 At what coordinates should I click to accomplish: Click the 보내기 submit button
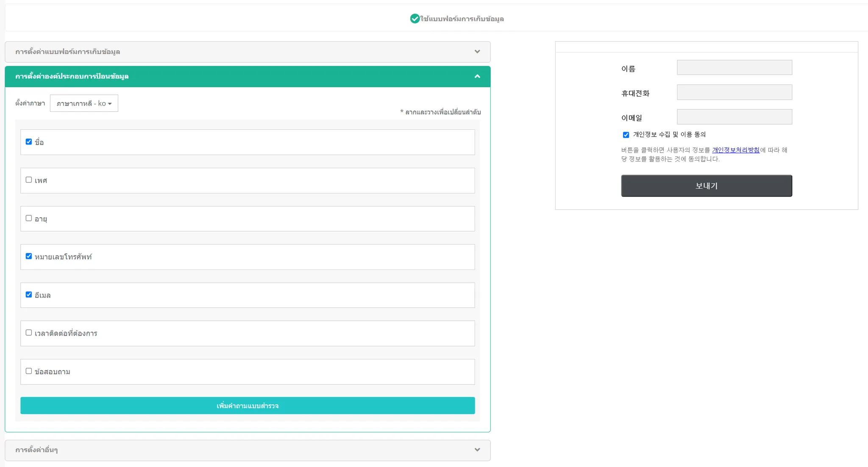click(x=706, y=186)
